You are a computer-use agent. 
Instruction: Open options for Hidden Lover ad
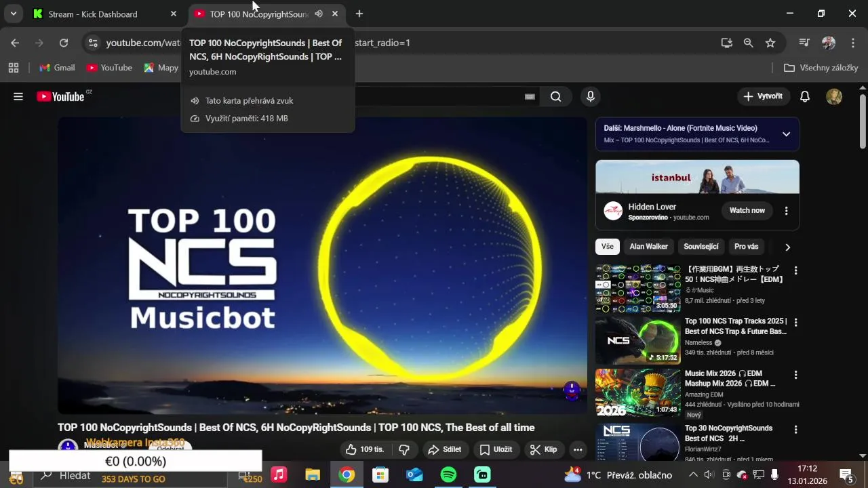(787, 211)
